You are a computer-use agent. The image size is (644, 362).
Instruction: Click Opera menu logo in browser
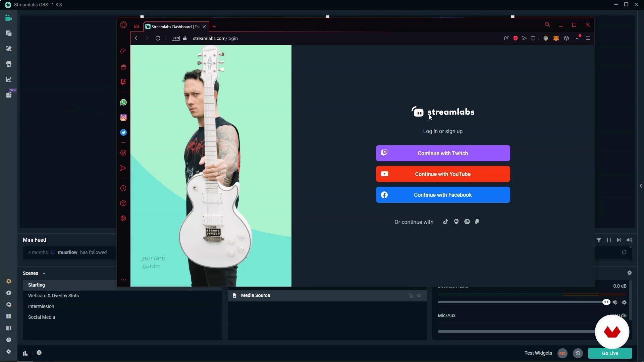pyautogui.click(x=123, y=25)
